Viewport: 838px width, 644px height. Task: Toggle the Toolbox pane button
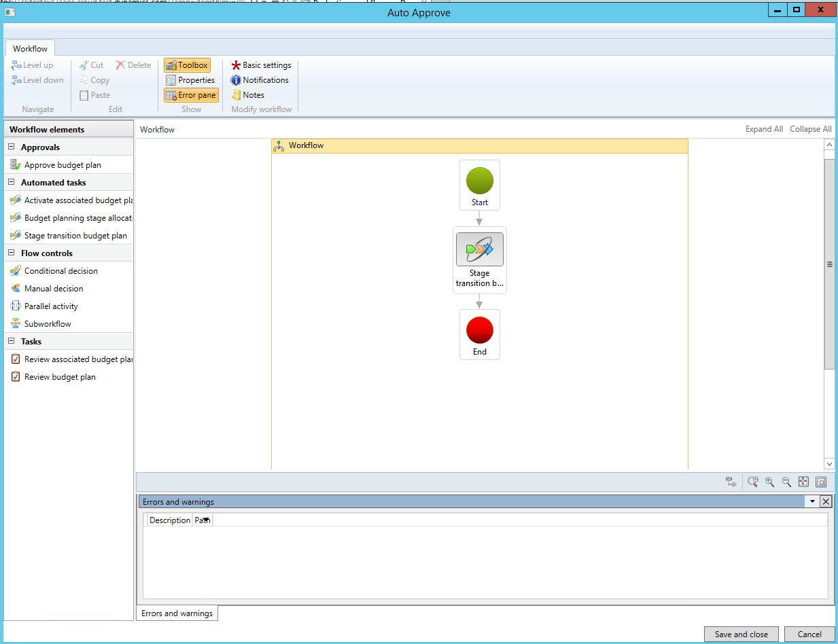coord(187,65)
